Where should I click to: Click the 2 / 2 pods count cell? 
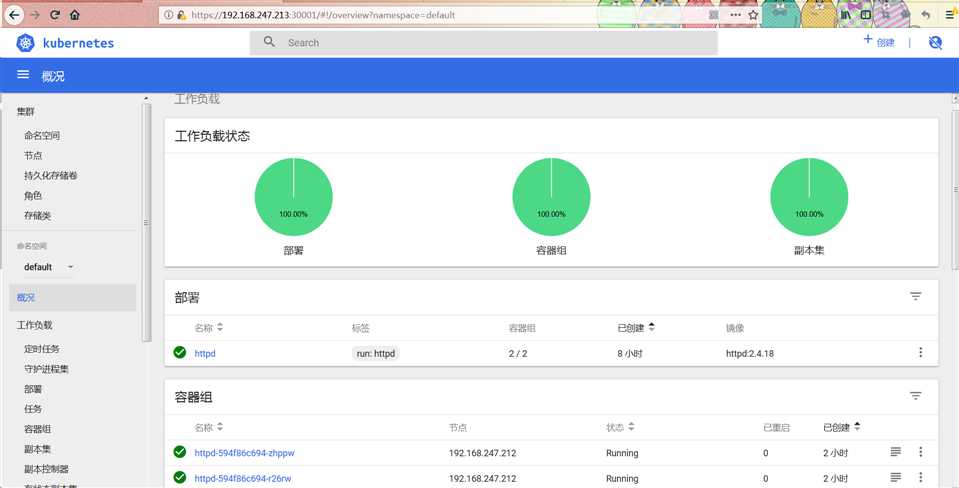coord(517,353)
